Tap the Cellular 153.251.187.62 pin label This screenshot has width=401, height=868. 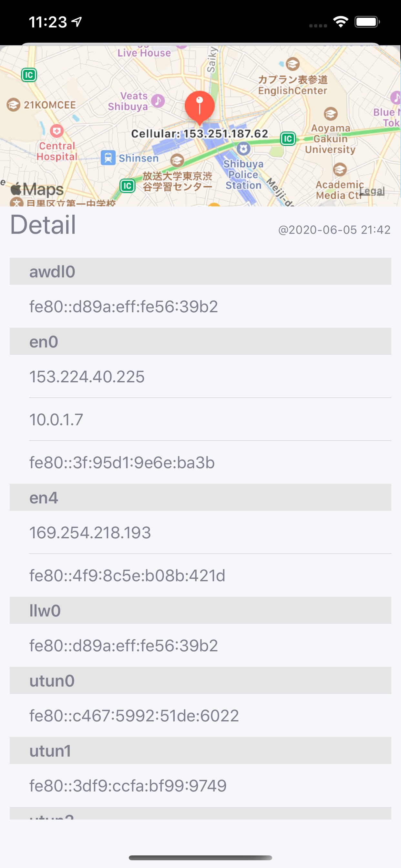pyautogui.click(x=200, y=134)
